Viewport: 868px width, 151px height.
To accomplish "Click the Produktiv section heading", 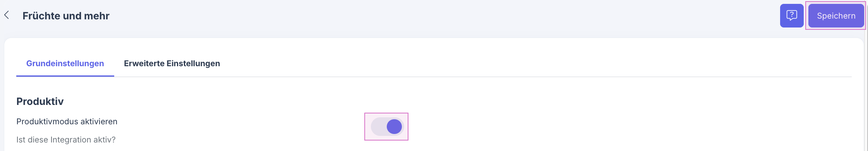I will [40, 101].
